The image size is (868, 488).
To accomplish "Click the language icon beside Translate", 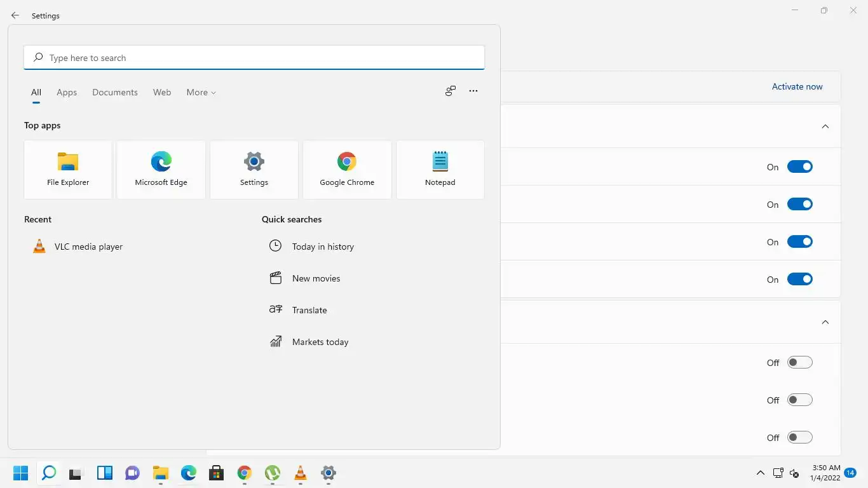I will tap(275, 309).
